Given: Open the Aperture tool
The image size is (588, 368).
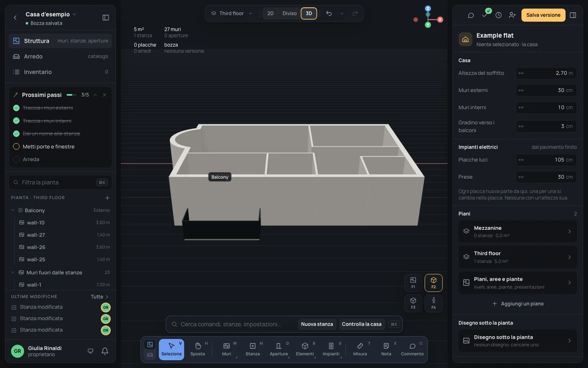Looking at the screenshot, I should click(279, 349).
